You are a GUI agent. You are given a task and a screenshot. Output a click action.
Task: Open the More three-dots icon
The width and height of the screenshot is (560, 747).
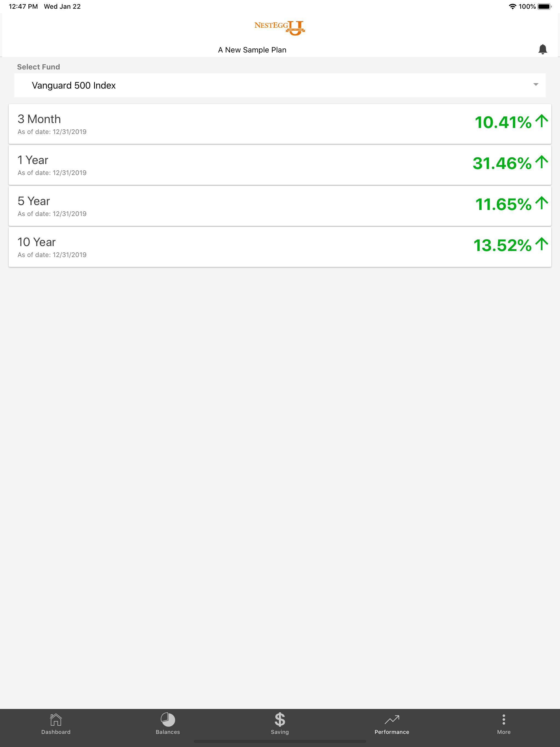[504, 719]
